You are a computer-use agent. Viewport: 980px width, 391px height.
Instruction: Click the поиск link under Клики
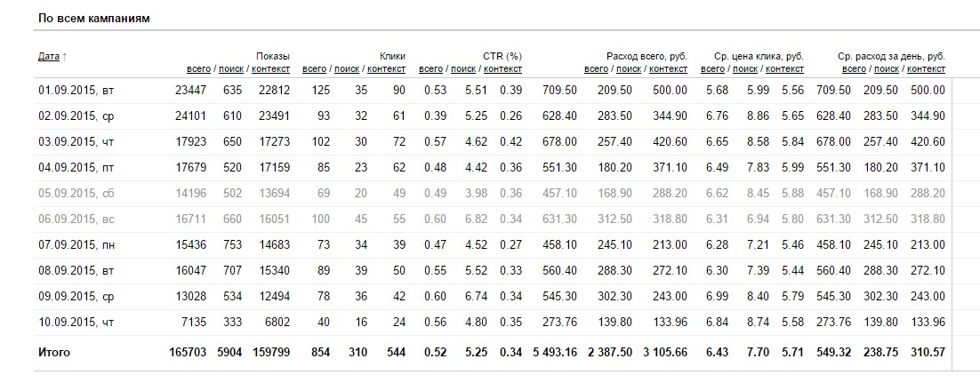click(x=347, y=68)
